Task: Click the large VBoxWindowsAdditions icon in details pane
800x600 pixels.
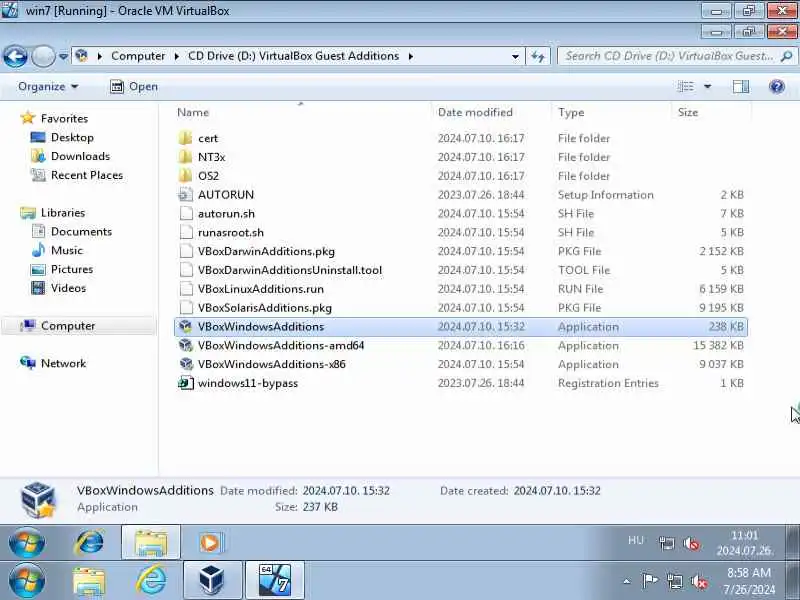Action: (38, 500)
